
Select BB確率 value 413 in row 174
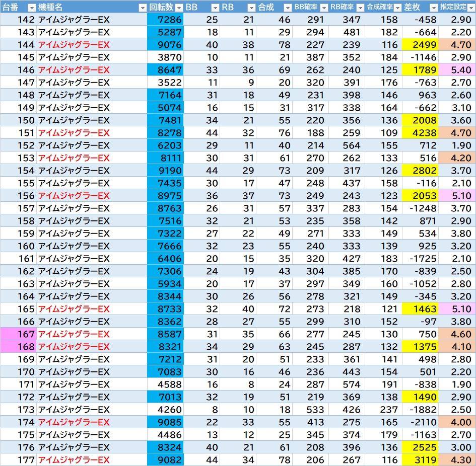310,422
